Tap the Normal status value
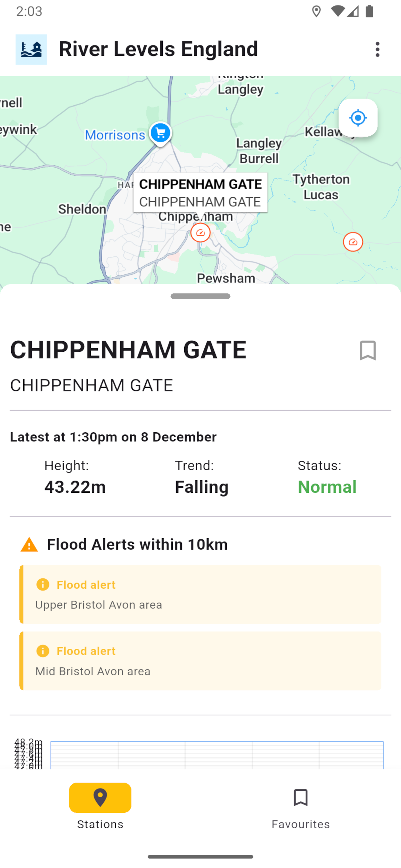 [x=327, y=487]
